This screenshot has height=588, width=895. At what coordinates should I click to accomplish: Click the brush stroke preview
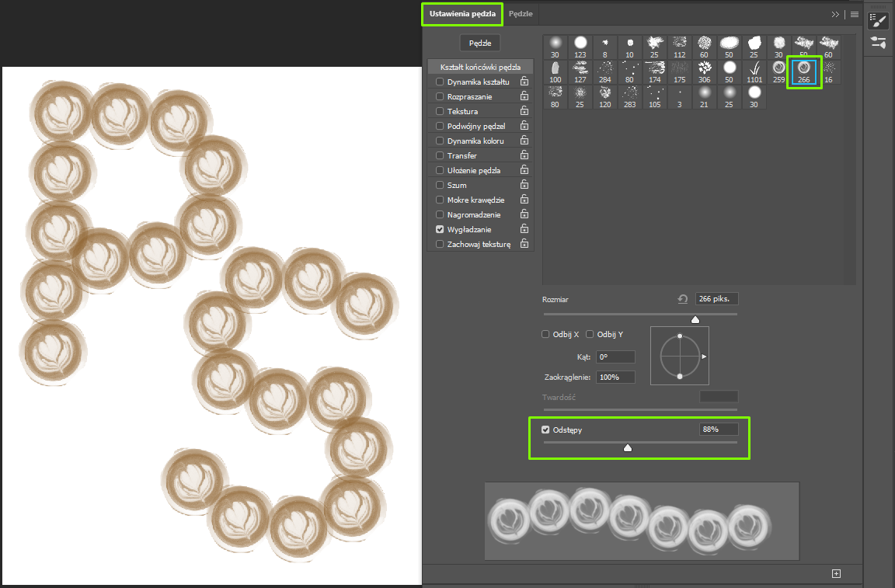[x=643, y=521]
